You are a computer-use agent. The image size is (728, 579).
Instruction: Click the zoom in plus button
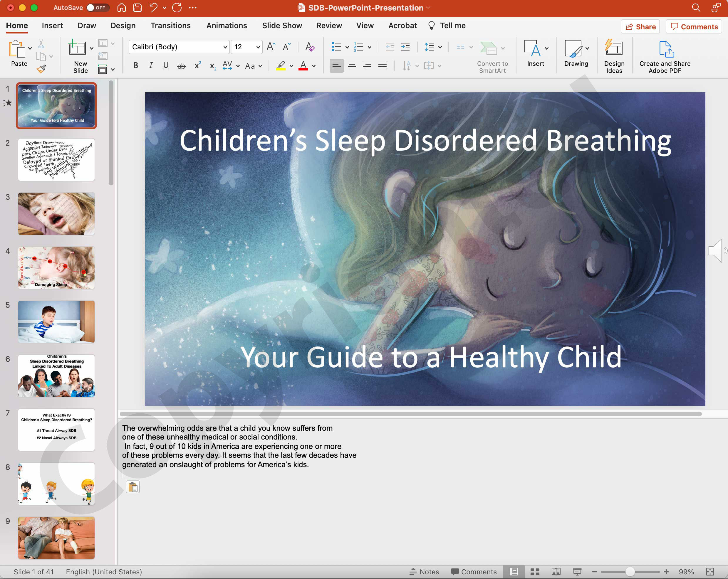coord(666,572)
